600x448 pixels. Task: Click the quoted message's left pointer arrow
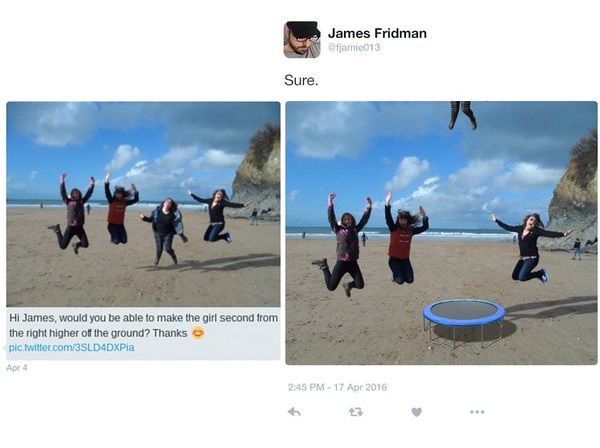pyautogui.click(x=5, y=348)
